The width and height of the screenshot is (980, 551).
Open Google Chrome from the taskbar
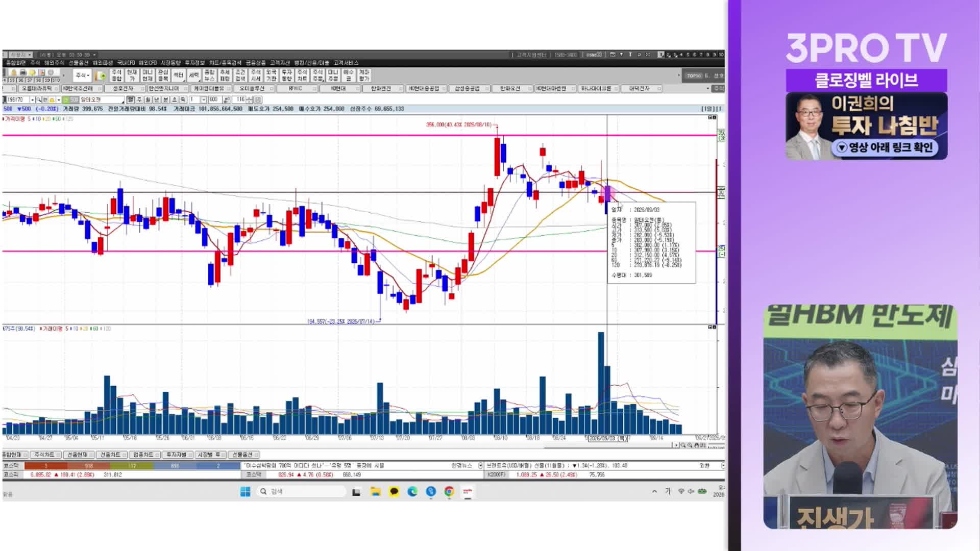449,491
